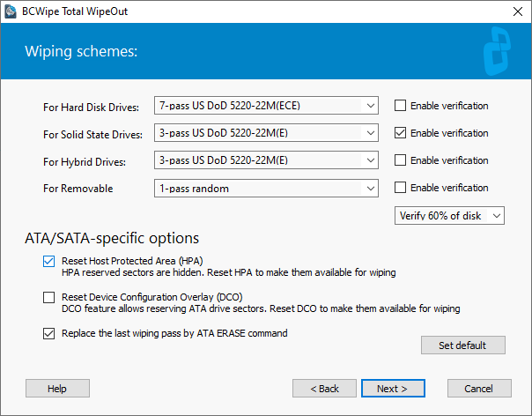Open the Removable 1-pass random dropdown
532x416 pixels.
pos(266,189)
